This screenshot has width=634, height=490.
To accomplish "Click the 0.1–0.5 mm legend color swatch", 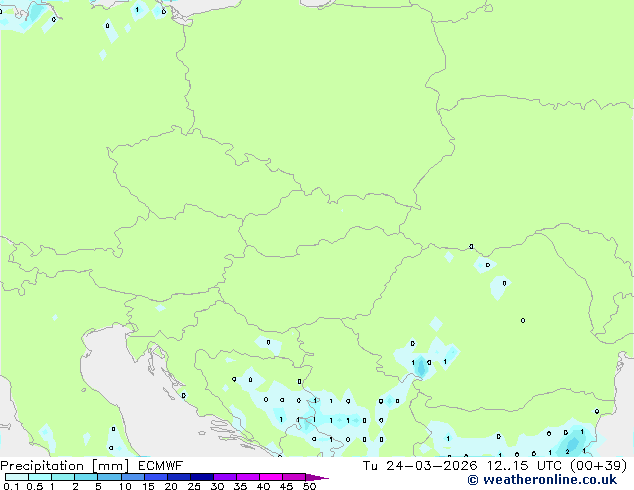I will tap(17, 477).
